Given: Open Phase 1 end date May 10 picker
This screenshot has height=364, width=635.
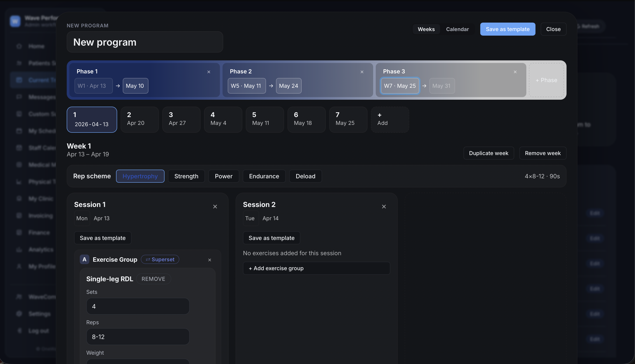Looking at the screenshot, I should (135, 86).
